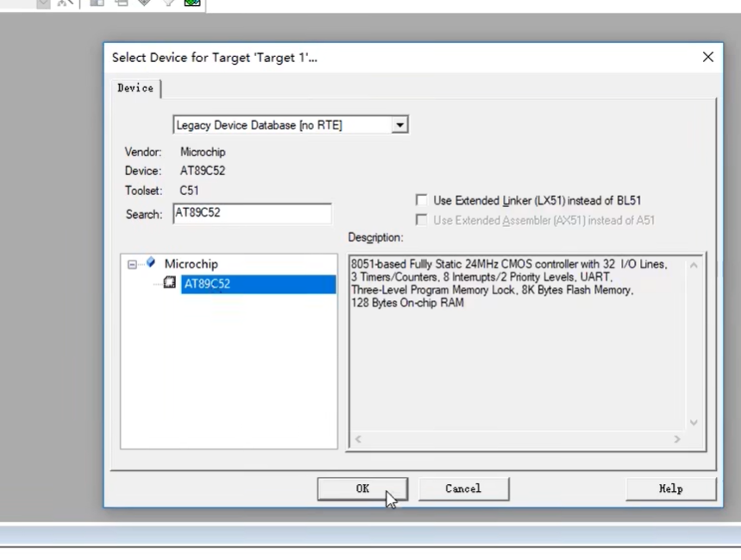Toggle Use Extended Assembler (AX51) checkbox
Viewport: 741px width, 560px height.
coord(421,220)
